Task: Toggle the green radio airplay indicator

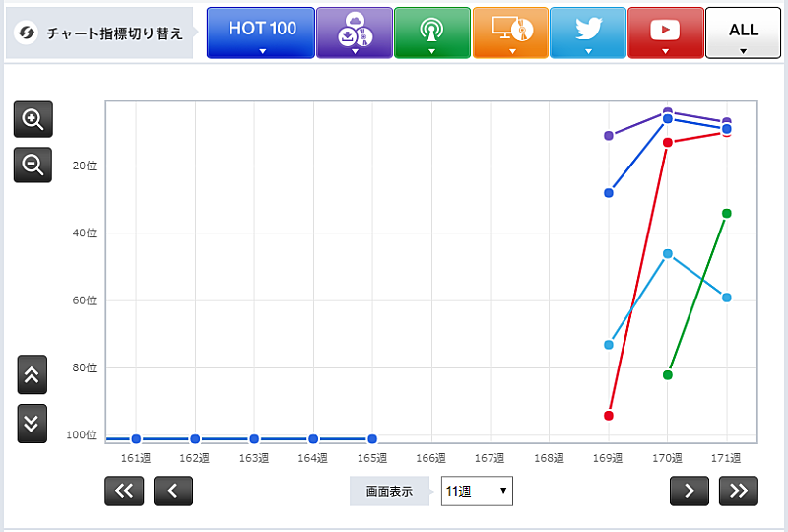Action: [431, 33]
